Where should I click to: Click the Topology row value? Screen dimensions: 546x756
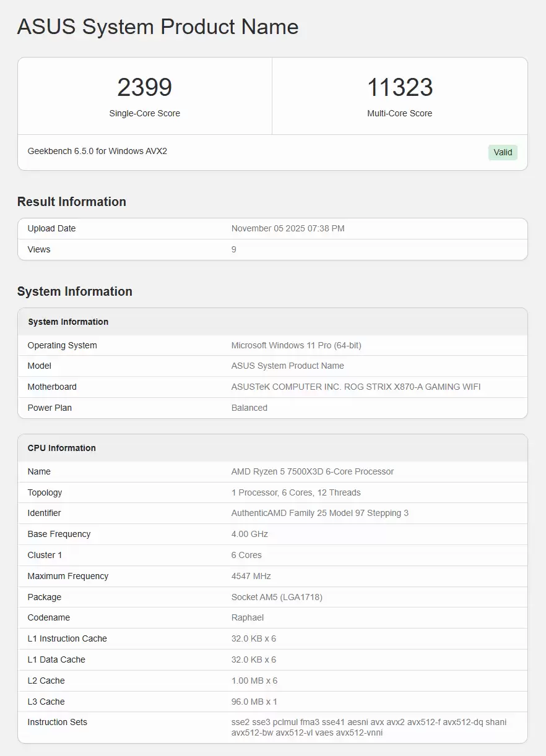click(296, 492)
